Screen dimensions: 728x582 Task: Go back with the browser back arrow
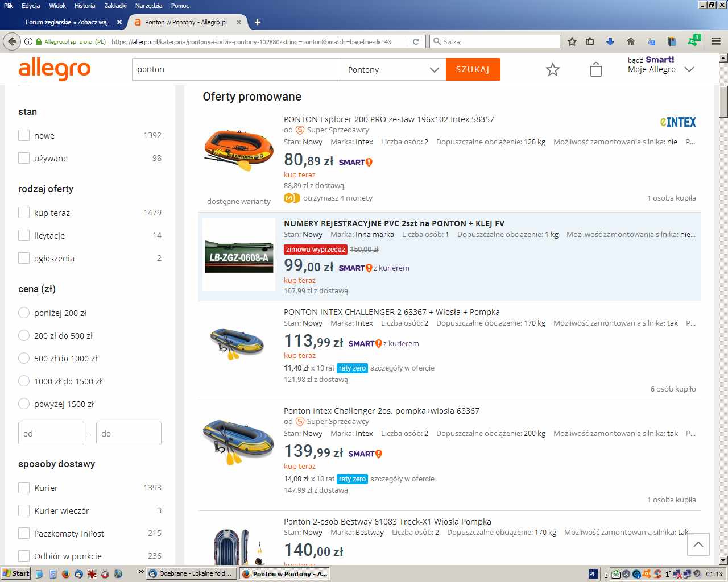[11, 41]
